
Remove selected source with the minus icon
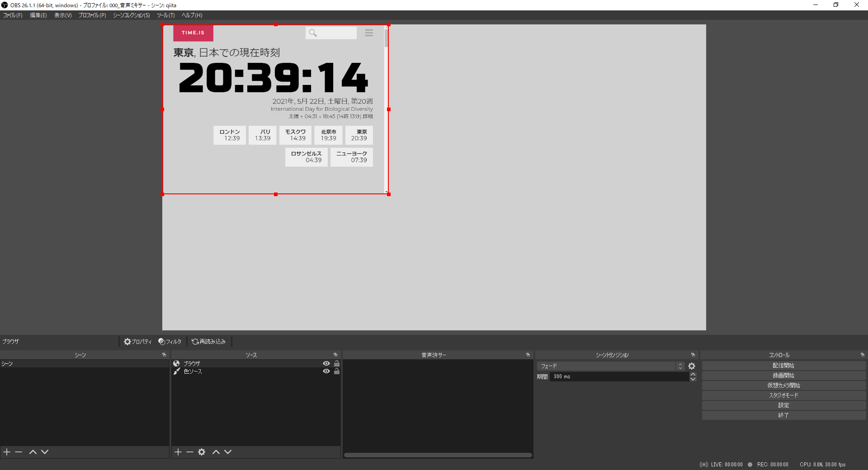190,452
